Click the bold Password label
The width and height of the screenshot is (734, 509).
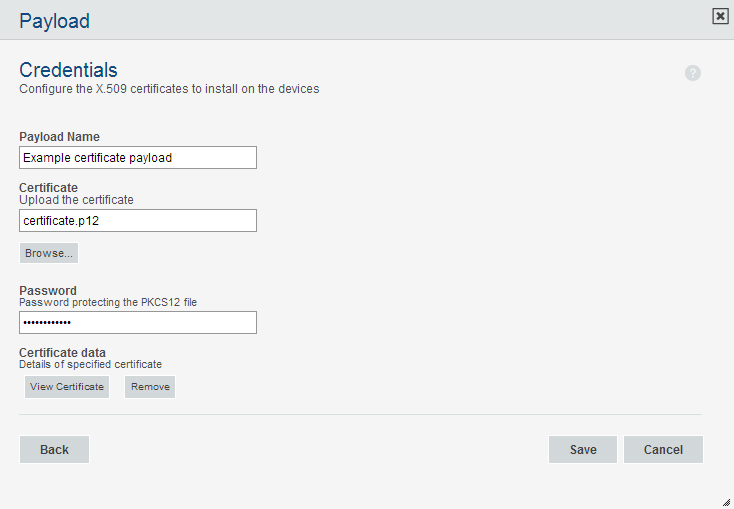48,291
